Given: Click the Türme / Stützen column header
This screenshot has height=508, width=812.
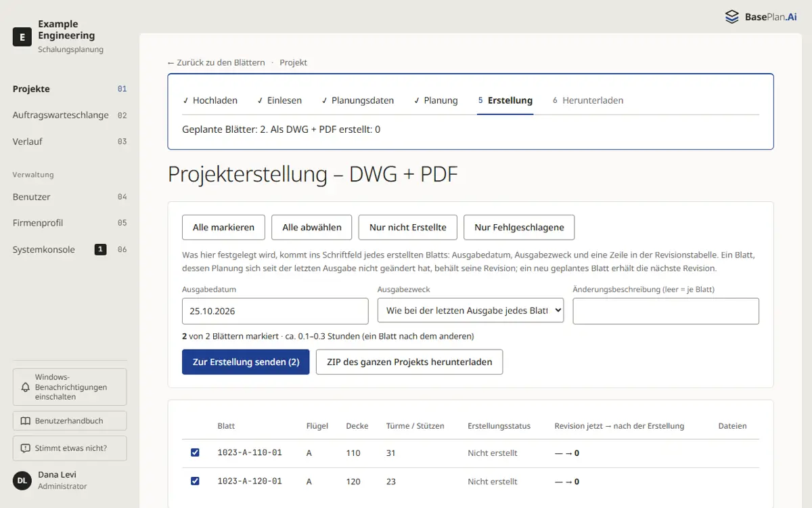Looking at the screenshot, I should point(415,426).
